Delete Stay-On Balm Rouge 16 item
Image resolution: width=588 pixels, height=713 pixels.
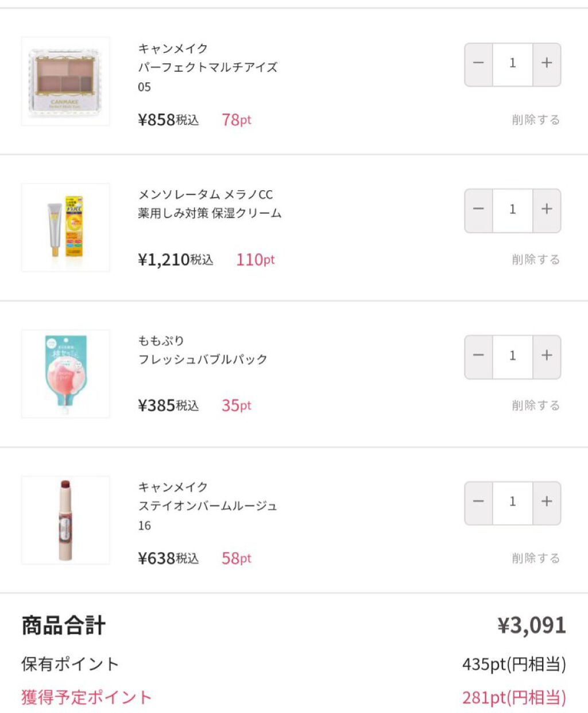(535, 558)
